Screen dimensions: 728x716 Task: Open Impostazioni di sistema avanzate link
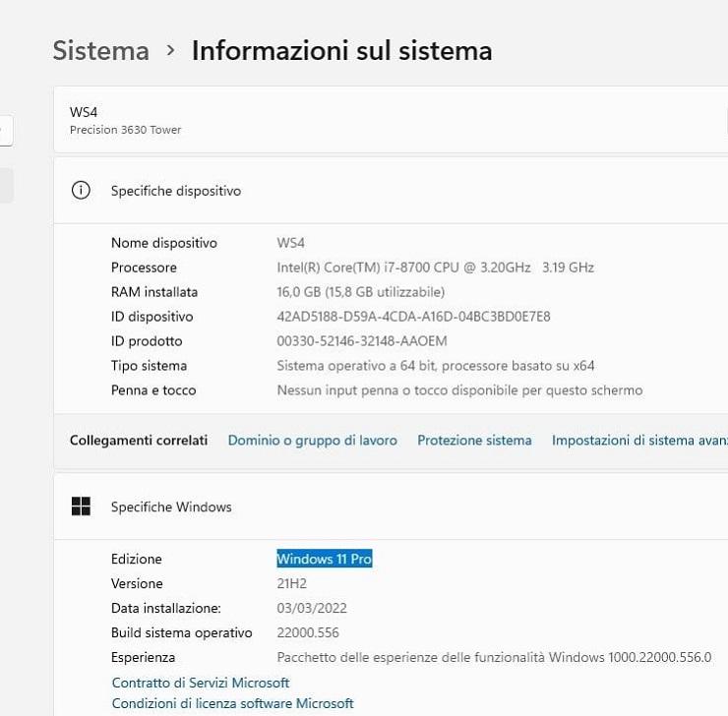point(639,440)
